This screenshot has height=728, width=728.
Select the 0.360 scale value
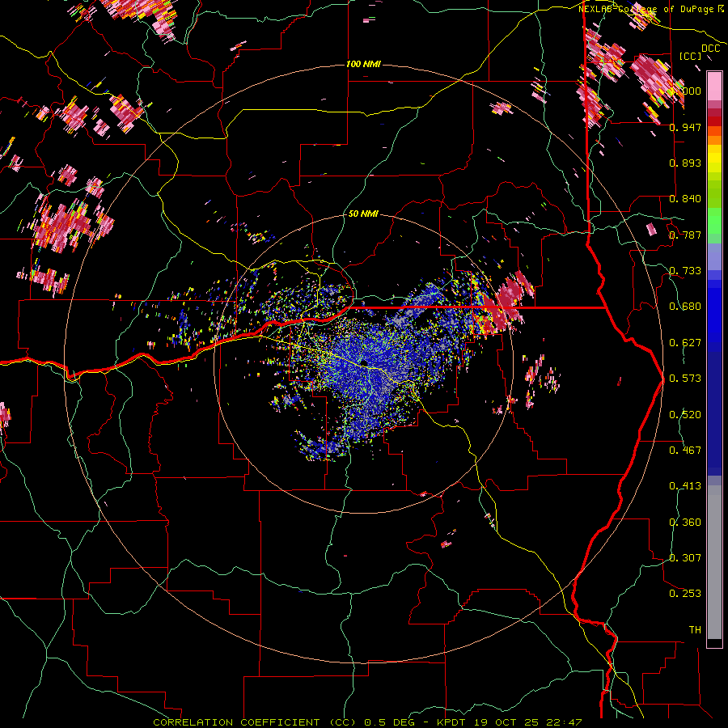click(x=685, y=523)
